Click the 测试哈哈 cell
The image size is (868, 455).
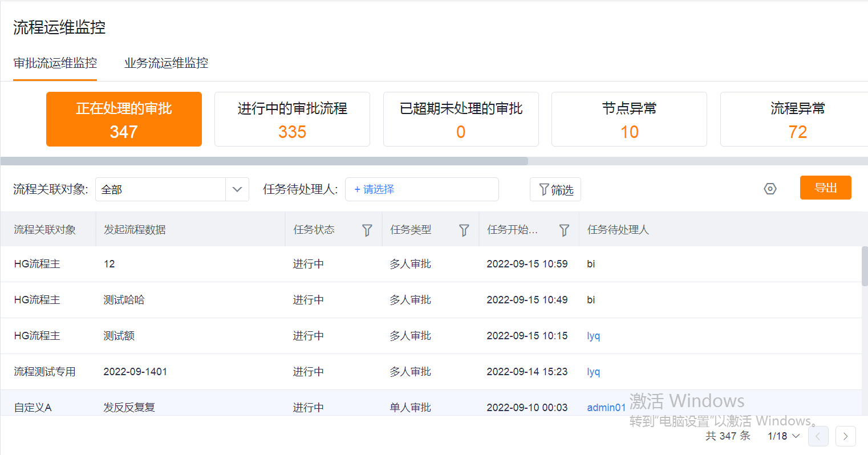[x=124, y=300]
